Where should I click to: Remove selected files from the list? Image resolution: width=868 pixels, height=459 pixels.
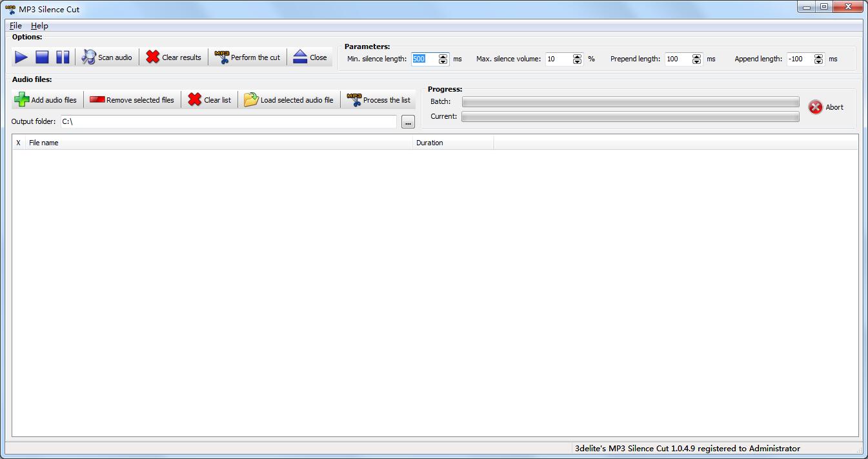132,100
